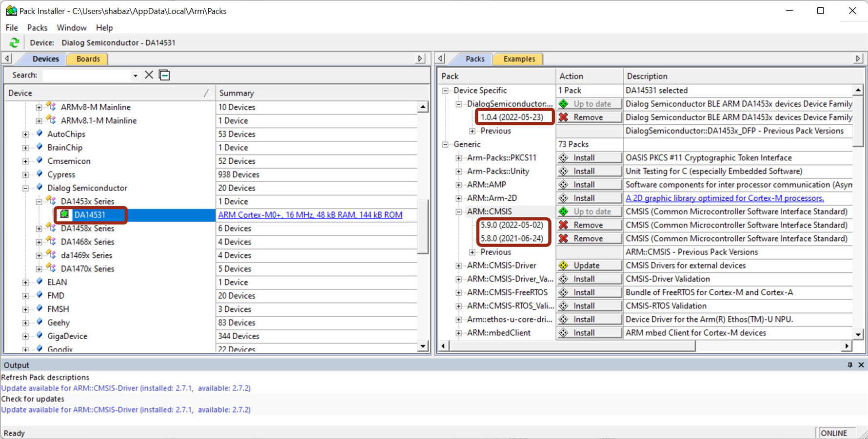The width and height of the screenshot is (868, 439).
Task: Sort by the Device column header
Action: (x=110, y=93)
